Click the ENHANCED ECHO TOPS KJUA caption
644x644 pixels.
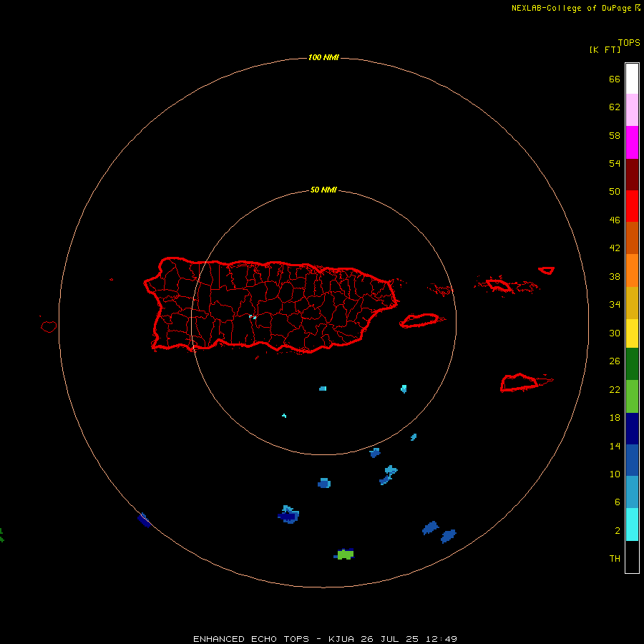pos(325,639)
